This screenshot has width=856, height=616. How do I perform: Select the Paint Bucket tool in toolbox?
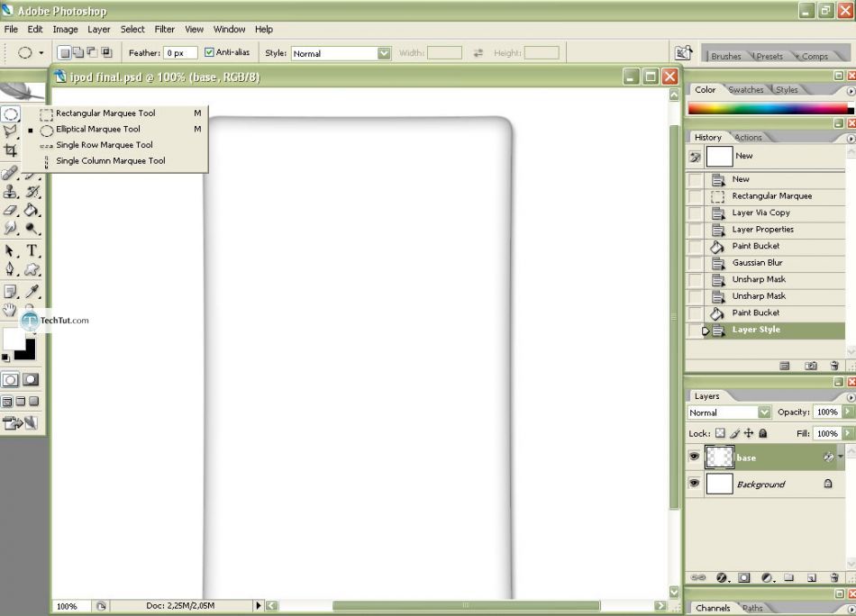coord(32,210)
